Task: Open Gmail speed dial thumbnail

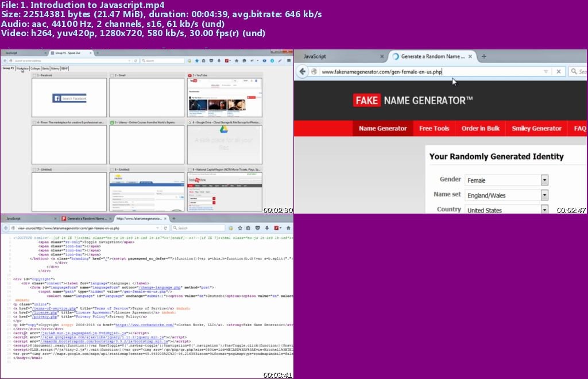Action: (x=146, y=98)
